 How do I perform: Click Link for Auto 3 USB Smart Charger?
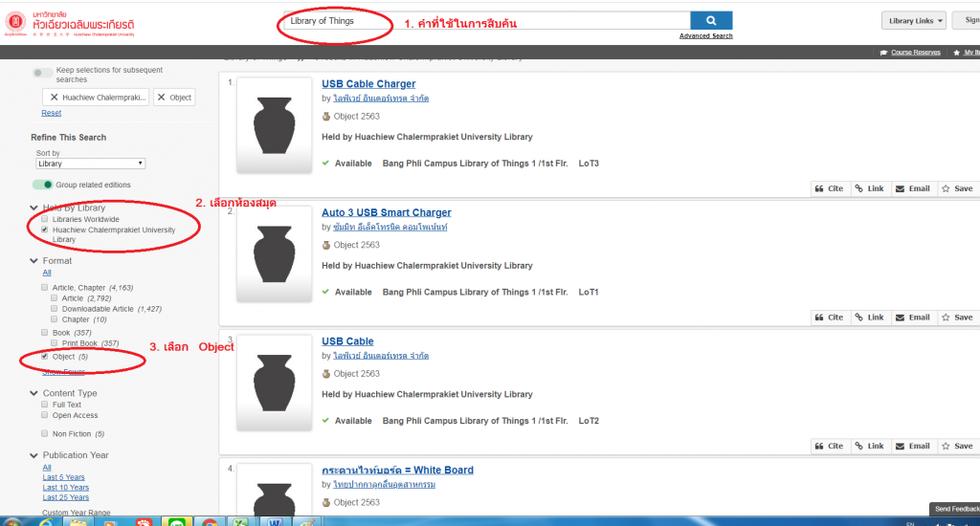(x=869, y=318)
